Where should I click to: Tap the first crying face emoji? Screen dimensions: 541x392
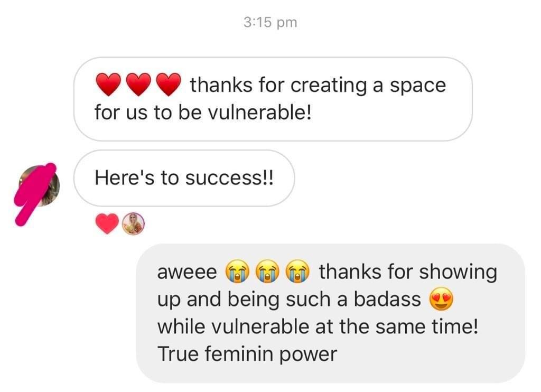click(237, 272)
